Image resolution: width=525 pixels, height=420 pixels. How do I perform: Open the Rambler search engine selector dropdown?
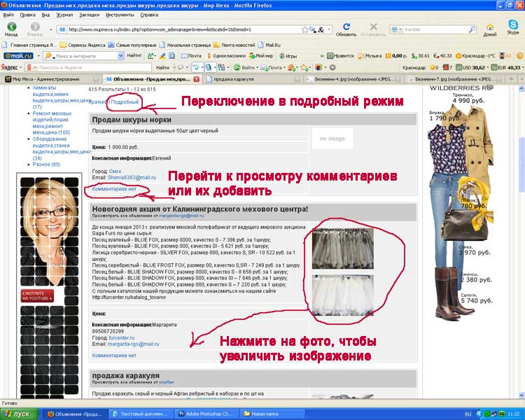pyautogui.click(x=400, y=29)
